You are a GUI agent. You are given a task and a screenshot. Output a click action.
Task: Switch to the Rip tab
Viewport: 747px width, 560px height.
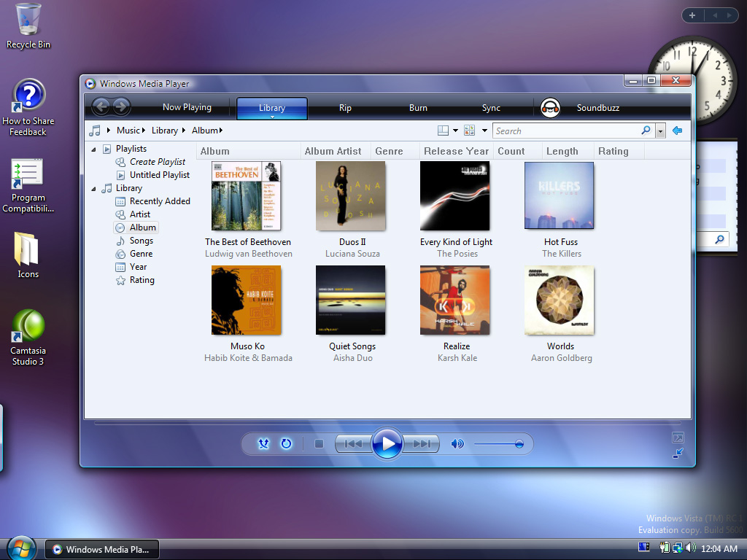tap(345, 106)
